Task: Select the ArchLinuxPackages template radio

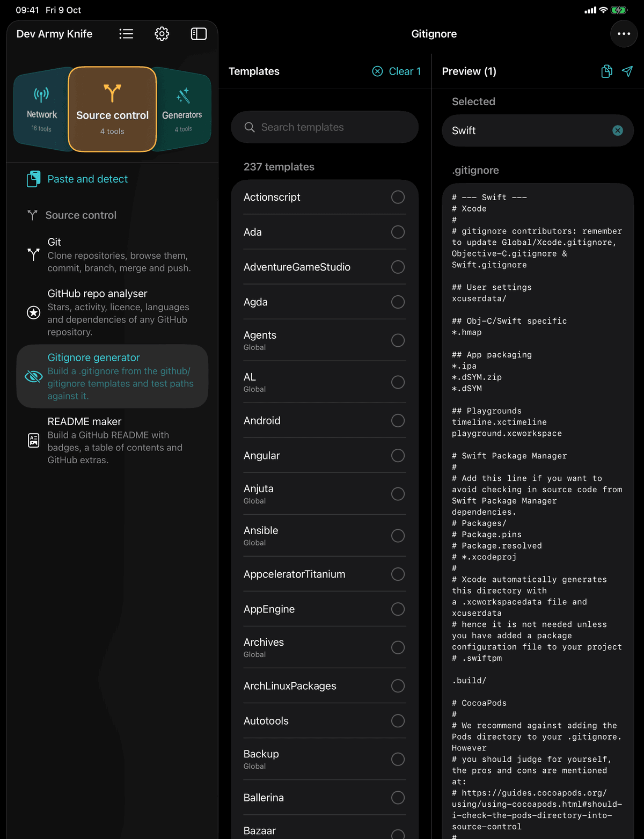Action: [x=398, y=685]
